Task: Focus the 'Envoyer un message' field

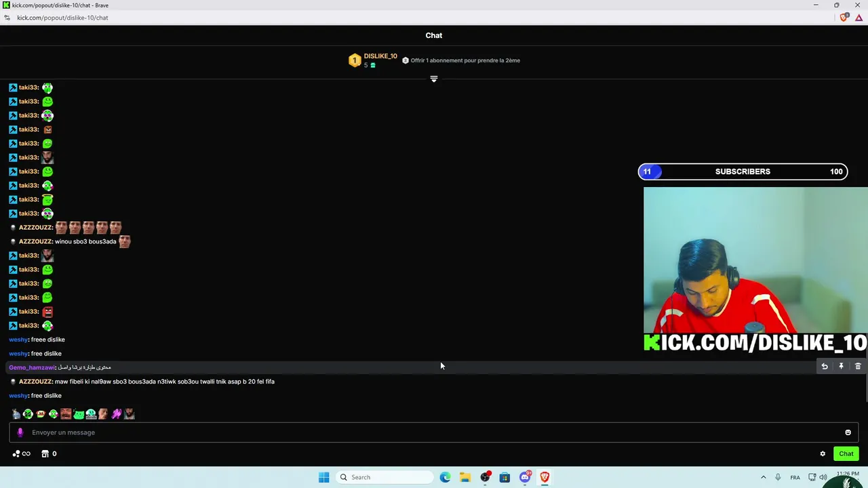Action: [434, 432]
